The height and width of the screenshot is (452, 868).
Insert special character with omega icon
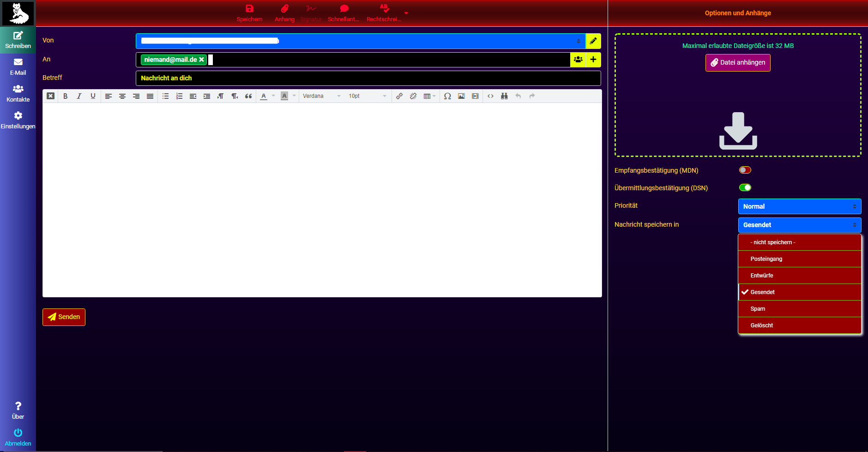(447, 96)
